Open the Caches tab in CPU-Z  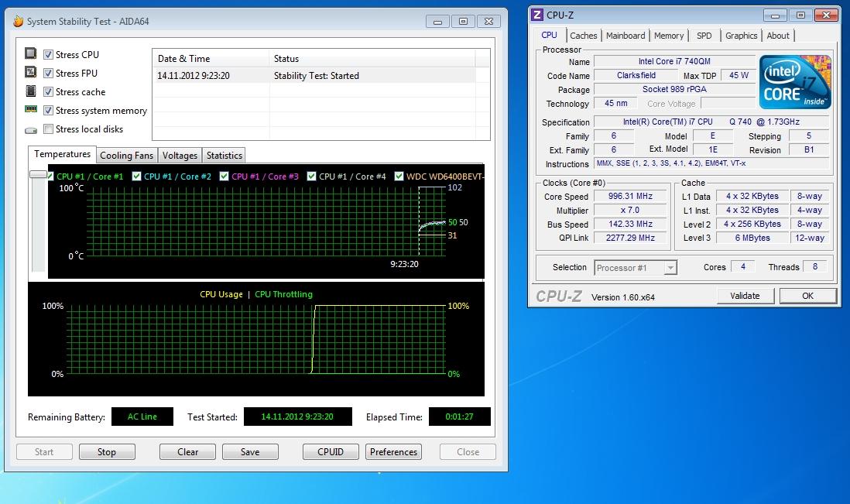pos(583,36)
